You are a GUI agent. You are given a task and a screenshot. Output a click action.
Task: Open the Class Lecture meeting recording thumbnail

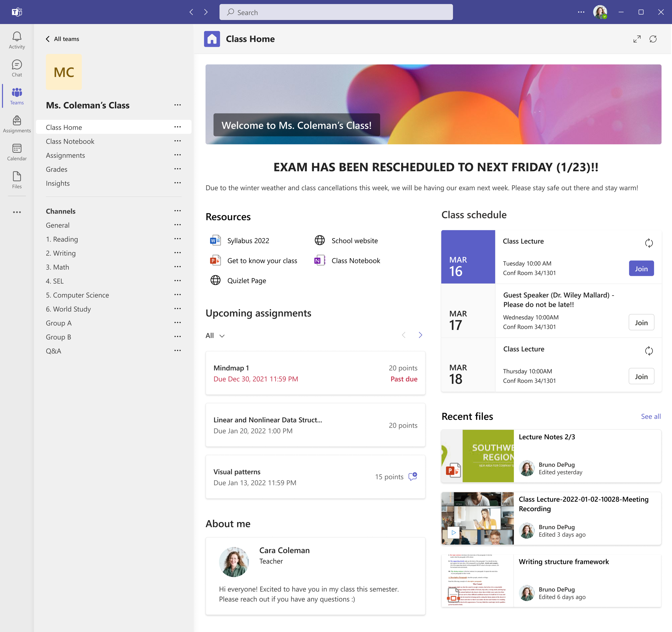point(477,518)
